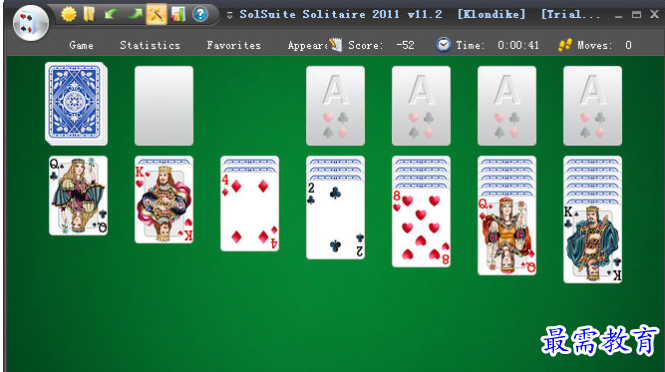This screenshot has height=372, width=665.
Task: Open the Game menu
Action: point(81,45)
